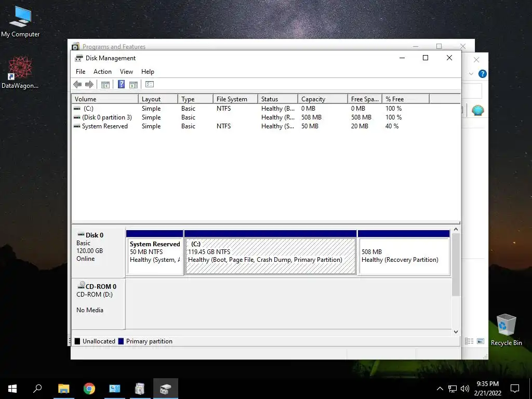Open the Action menu
This screenshot has height=399, width=532.
pos(102,72)
